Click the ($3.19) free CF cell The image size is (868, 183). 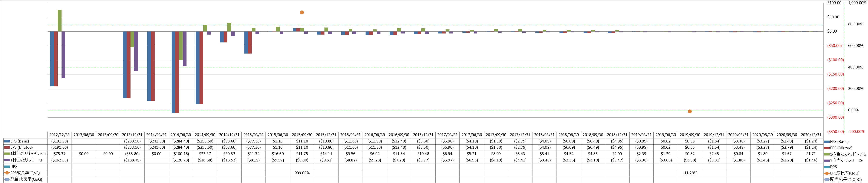pos(593,160)
